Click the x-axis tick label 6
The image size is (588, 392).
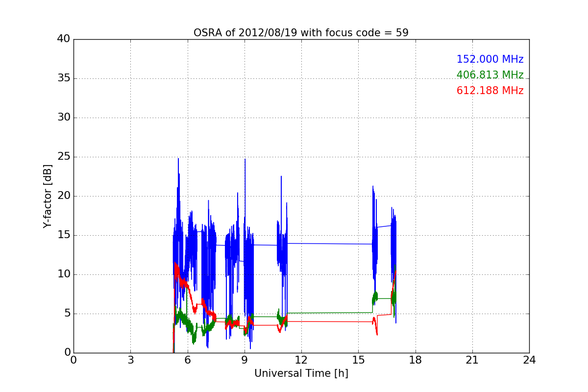188,360
